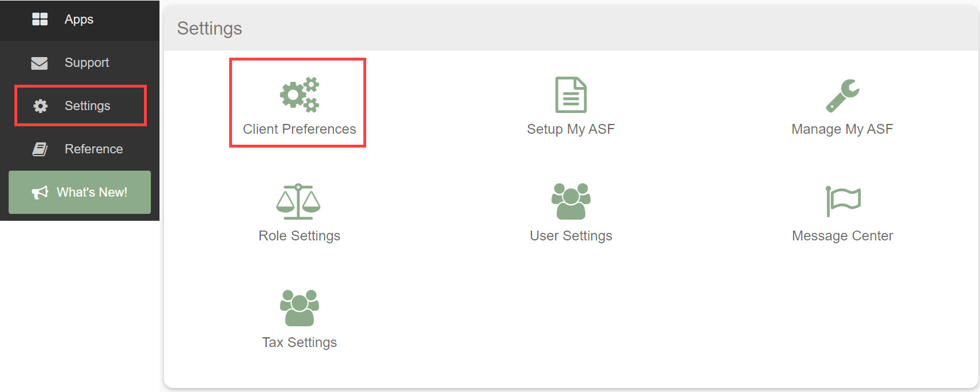Viewport: 980px width, 392px height.
Task: Open the Tax Settings label
Action: tap(299, 342)
